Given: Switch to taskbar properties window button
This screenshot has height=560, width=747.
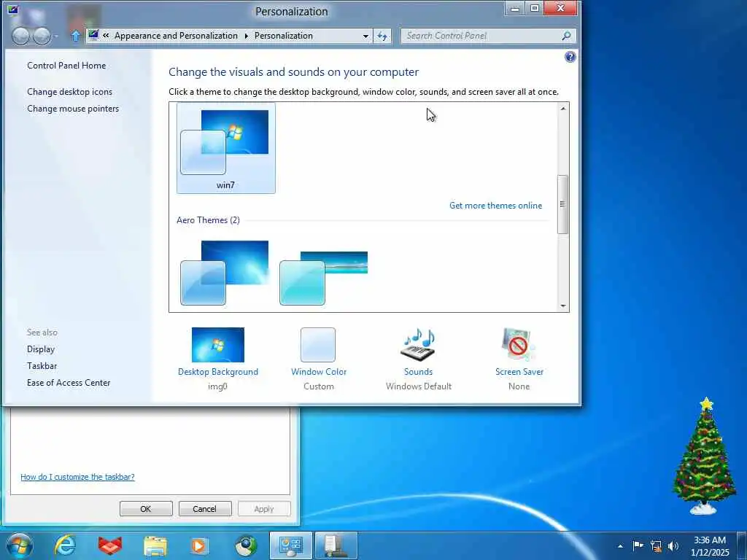Looking at the screenshot, I should (336, 545).
